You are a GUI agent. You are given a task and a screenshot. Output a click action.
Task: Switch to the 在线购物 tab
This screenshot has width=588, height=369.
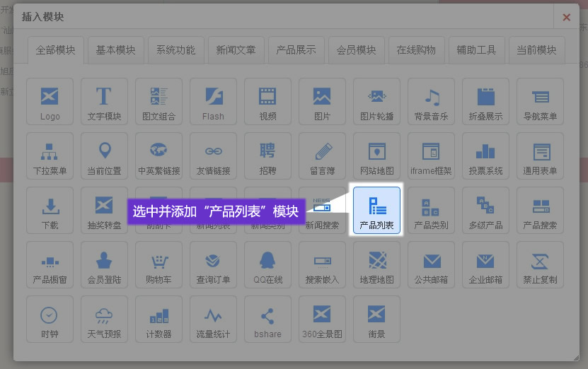coord(416,50)
